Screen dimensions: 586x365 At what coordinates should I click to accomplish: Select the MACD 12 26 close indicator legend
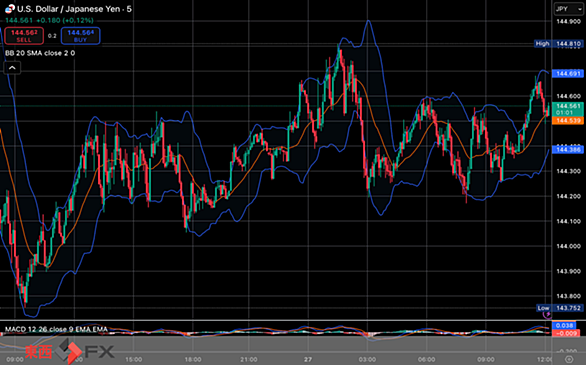(x=56, y=329)
